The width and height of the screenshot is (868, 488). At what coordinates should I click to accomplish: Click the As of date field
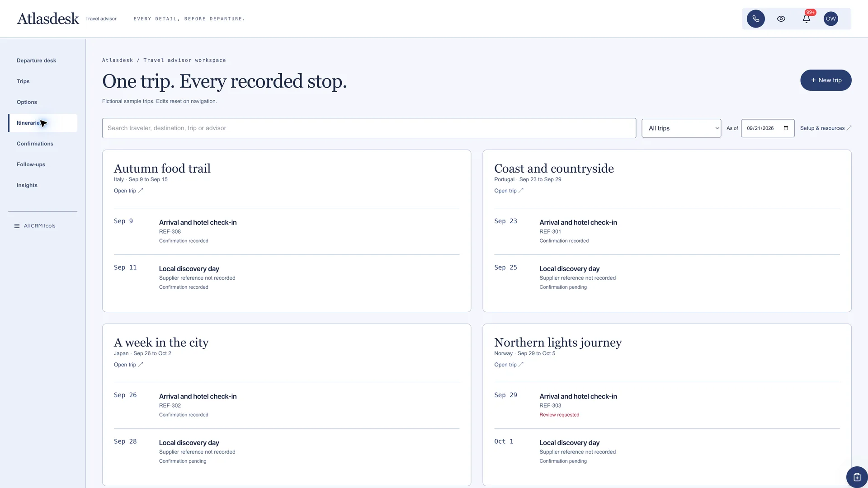tap(768, 128)
